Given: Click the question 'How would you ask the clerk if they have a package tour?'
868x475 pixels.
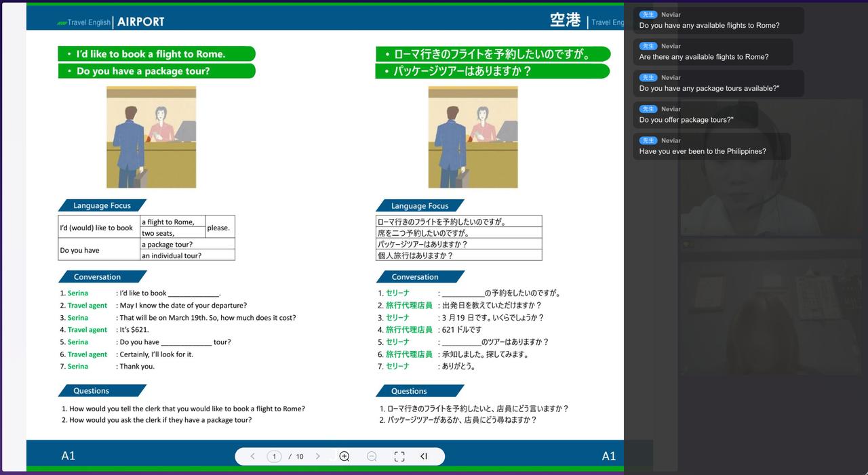Looking at the screenshot, I should (x=161, y=420).
